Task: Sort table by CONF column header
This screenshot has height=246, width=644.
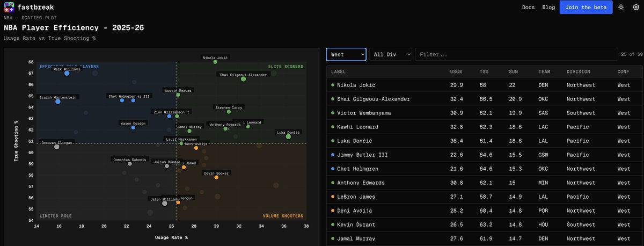Action: 624,71
